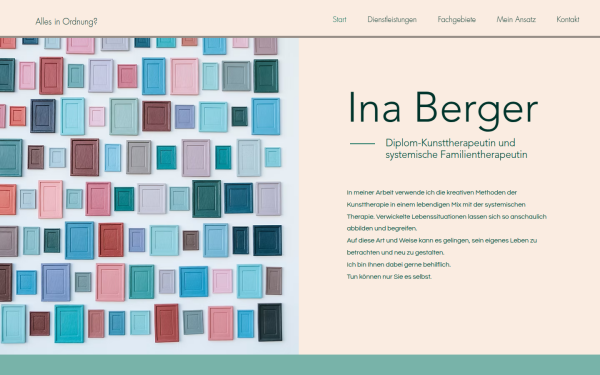
Task: Select Mein Ansatz in the top menu
Action: [x=516, y=20]
